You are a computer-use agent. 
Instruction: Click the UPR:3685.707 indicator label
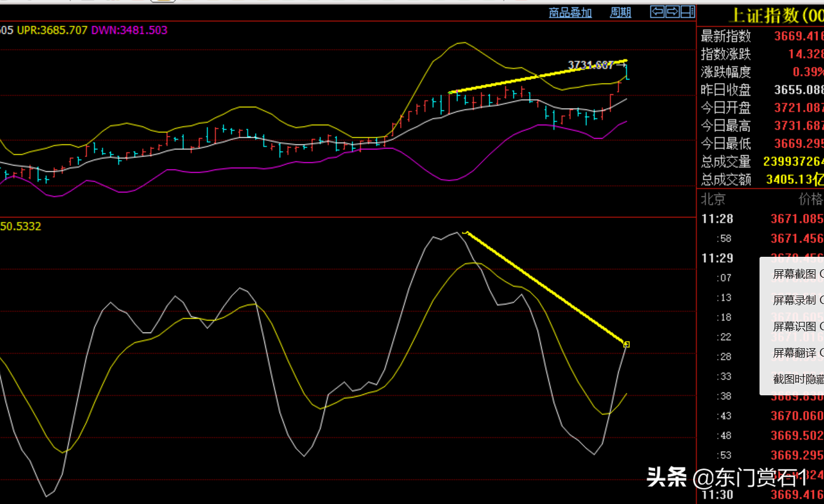coord(53,30)
